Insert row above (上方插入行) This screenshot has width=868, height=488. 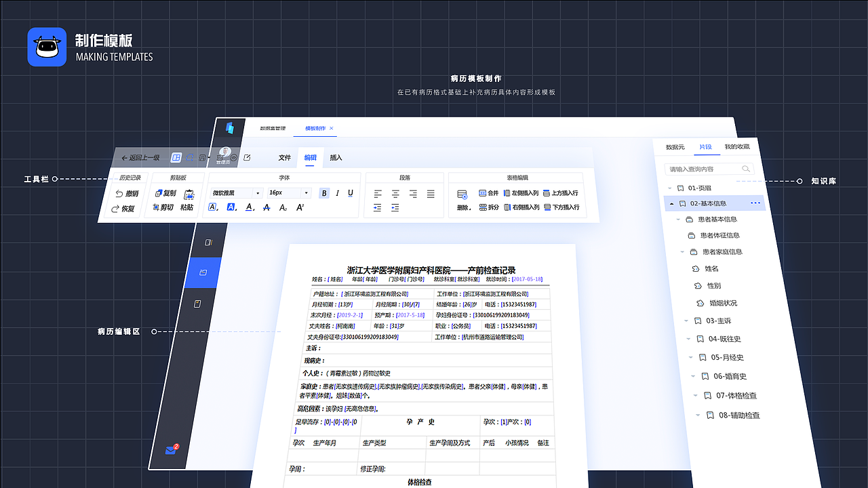[x=561, y=193]
